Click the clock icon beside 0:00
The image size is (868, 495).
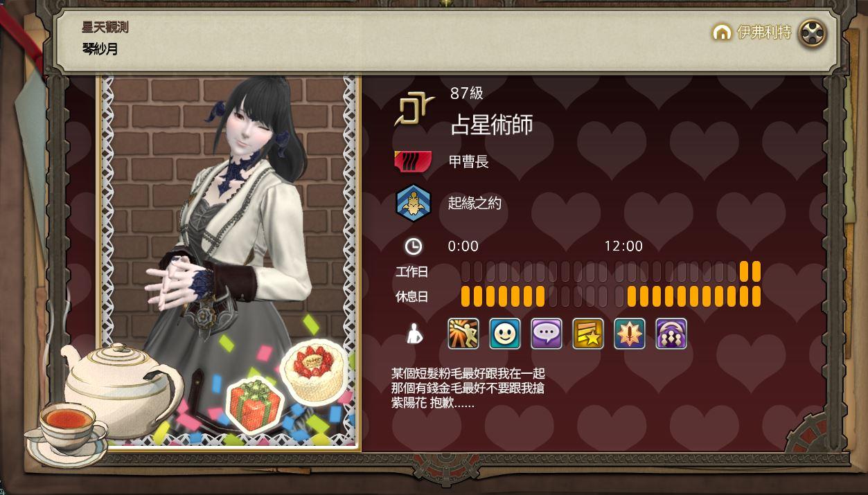(x=414, y=246)
